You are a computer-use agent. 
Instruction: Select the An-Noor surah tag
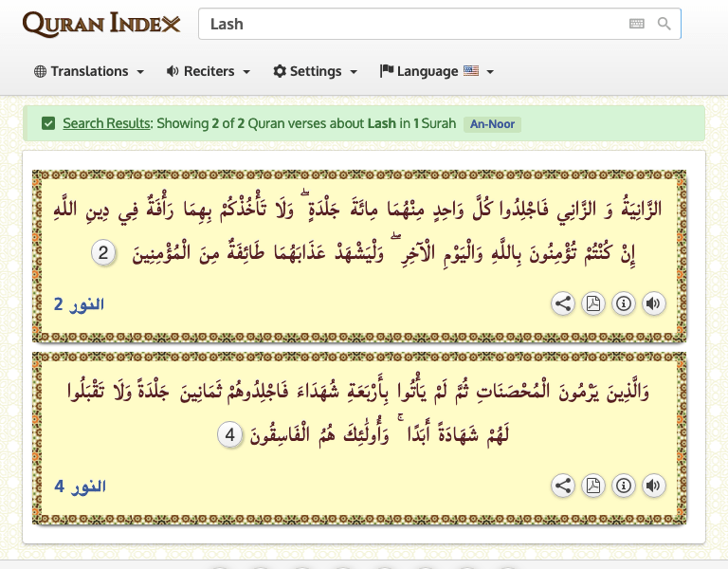click(492, 123)
